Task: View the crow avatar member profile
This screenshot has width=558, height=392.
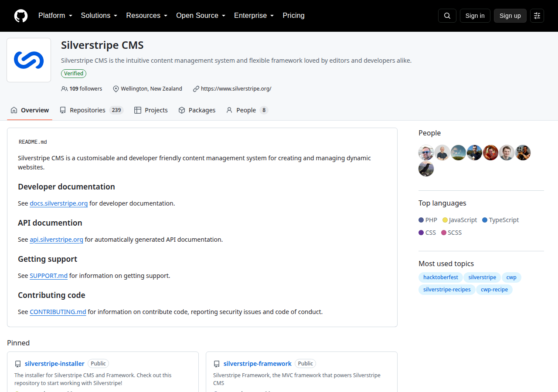Action: pos(426,169)
